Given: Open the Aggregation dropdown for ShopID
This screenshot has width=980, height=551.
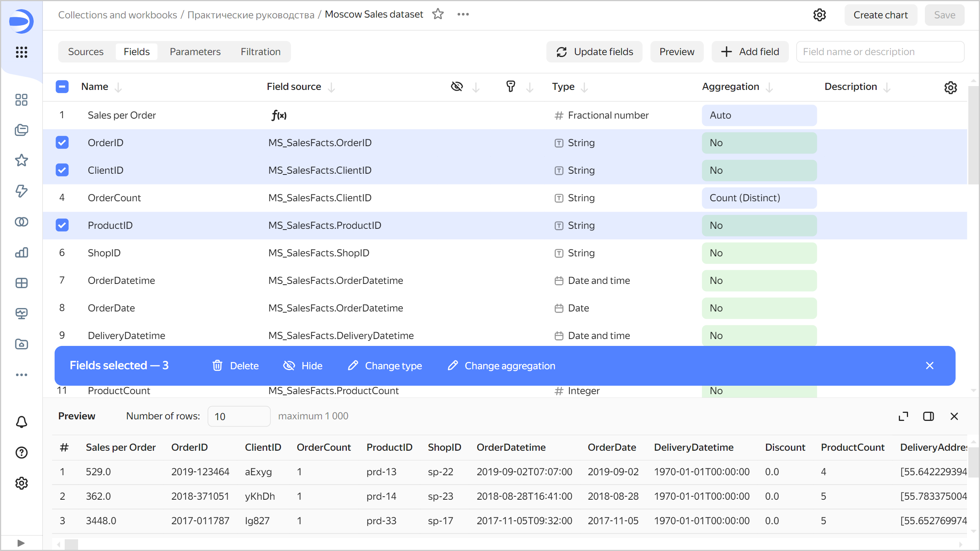Looking at the screenshot, I should [759, 253].
